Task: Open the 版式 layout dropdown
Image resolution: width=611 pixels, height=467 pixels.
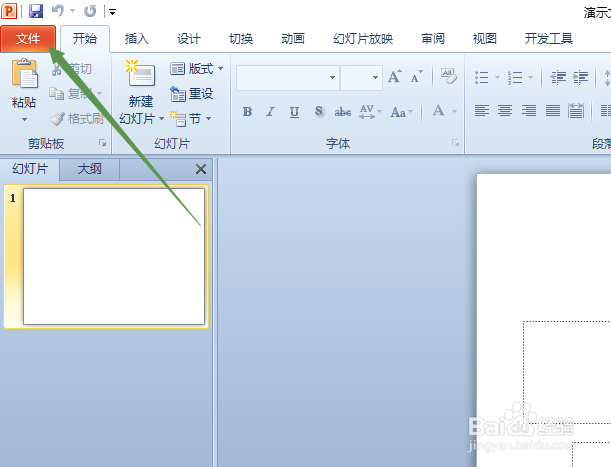Action: 196,69
